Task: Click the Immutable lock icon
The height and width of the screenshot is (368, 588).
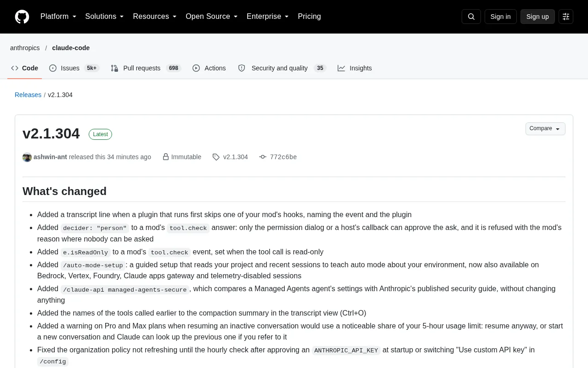Action: (166, 157)
